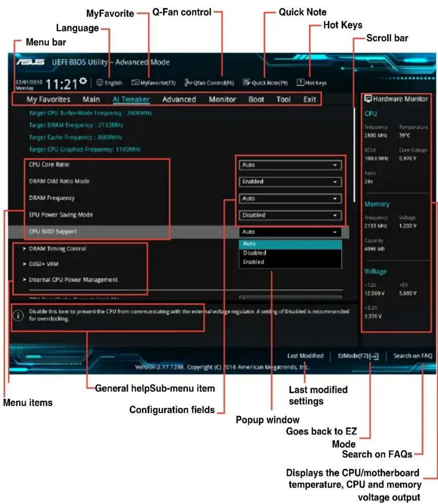Screen dimensions: 438x504
Task: Open the My Favorites menu tab
Action: (48, 100)
